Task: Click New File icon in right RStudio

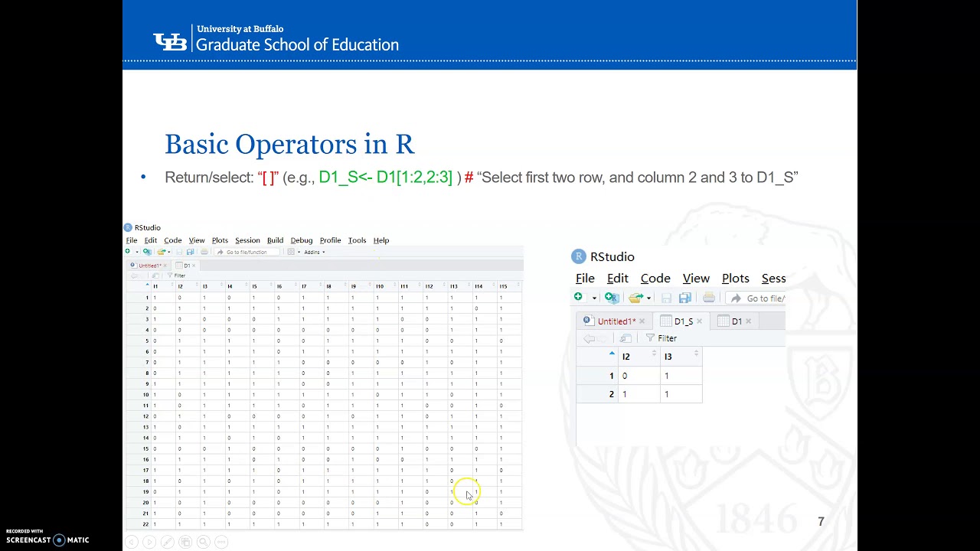Action: 579,298
